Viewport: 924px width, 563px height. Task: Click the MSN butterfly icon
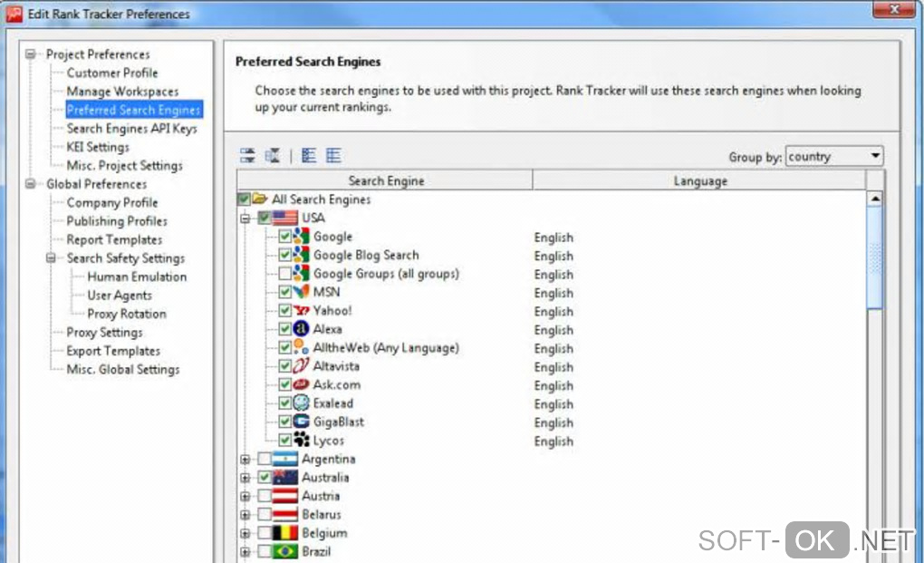coord(301,292)
